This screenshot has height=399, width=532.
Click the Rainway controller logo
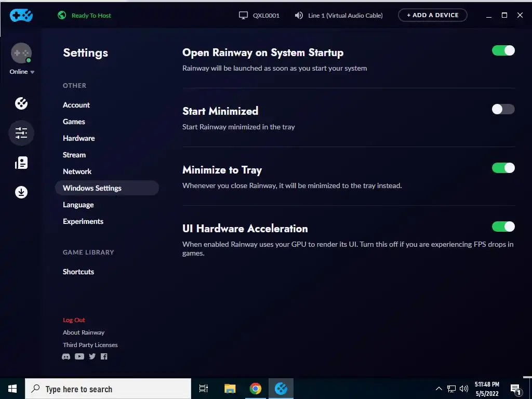21,15
